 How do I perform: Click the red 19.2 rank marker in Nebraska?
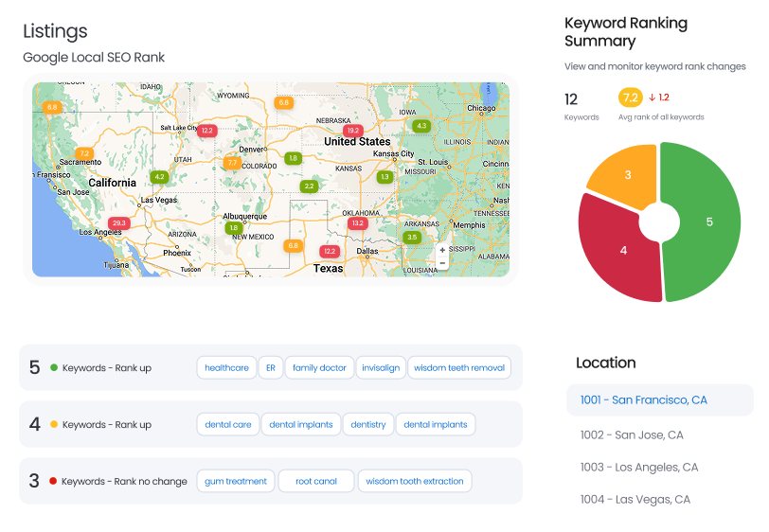point(353,131)
